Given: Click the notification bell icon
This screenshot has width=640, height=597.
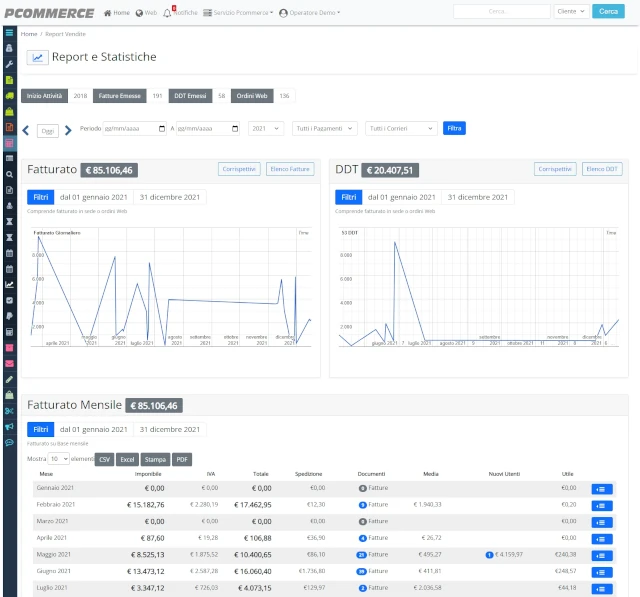Looking at the screenshot, I should click(167, 13).
